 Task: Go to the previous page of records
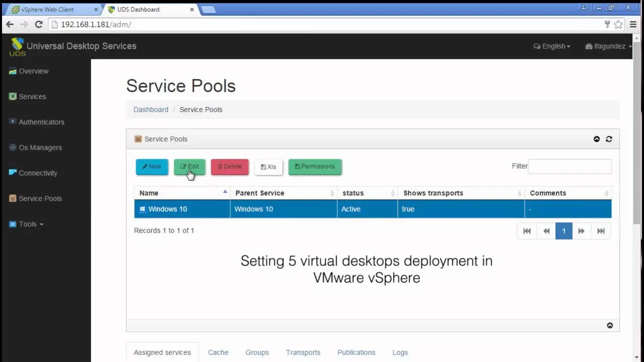point(546,231)
